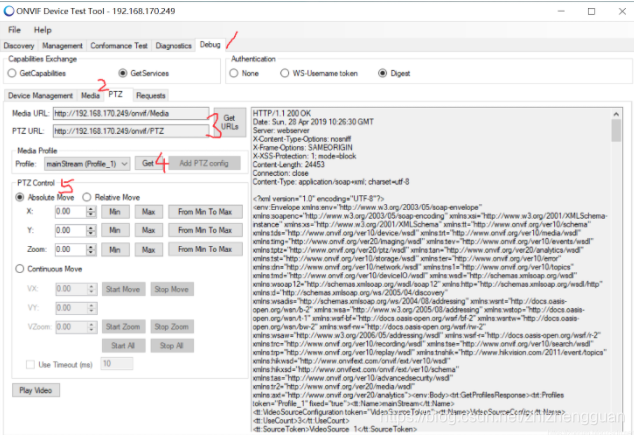
Task: Click the Zoom value field
Action: (x=71, y=249)
